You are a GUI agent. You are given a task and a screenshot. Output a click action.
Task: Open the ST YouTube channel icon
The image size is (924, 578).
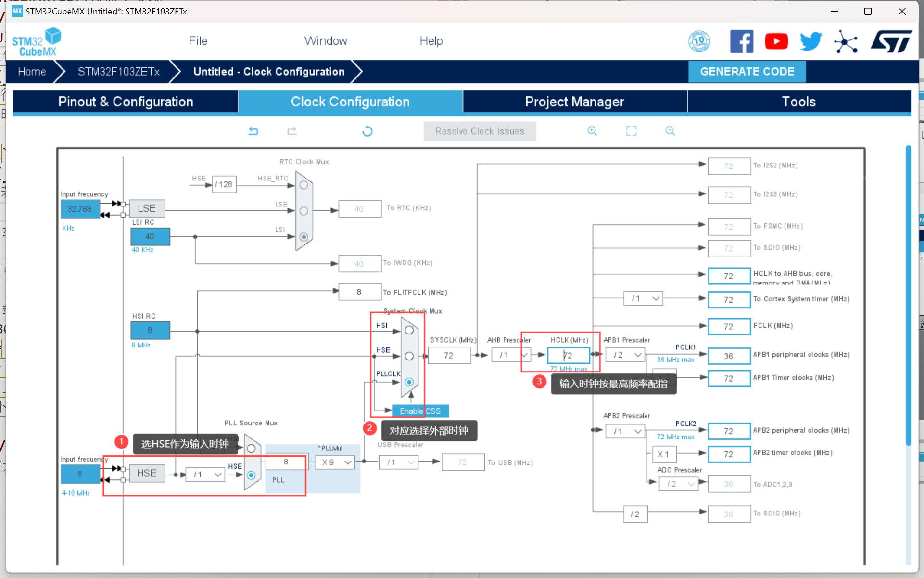click(776, 41)
